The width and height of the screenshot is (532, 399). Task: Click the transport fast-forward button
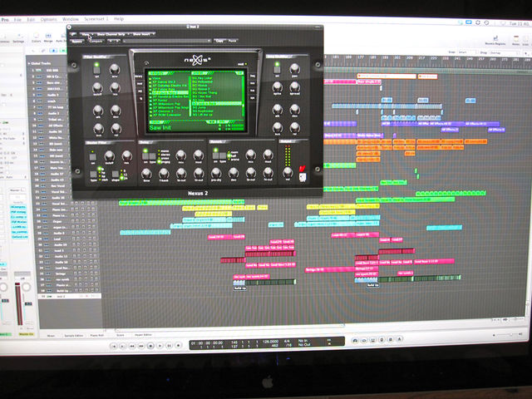point(141,346)
